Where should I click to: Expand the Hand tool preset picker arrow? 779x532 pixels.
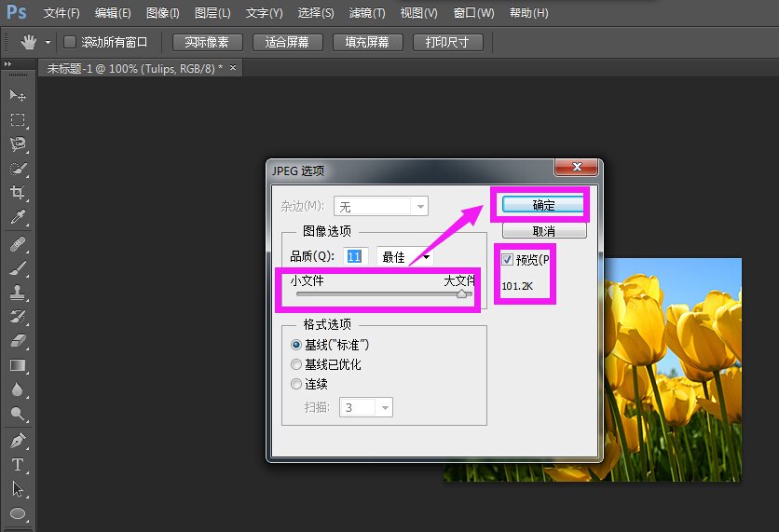click(x=48, y=43)
